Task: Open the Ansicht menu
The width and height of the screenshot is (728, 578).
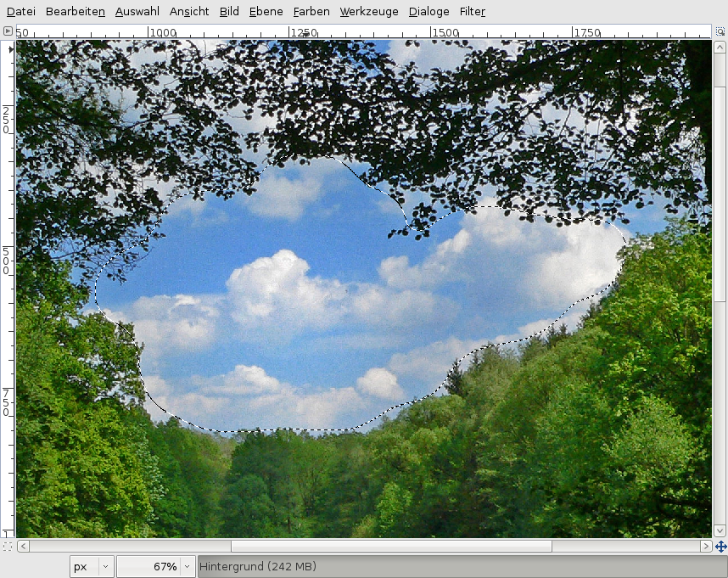Action: (189, 11)
